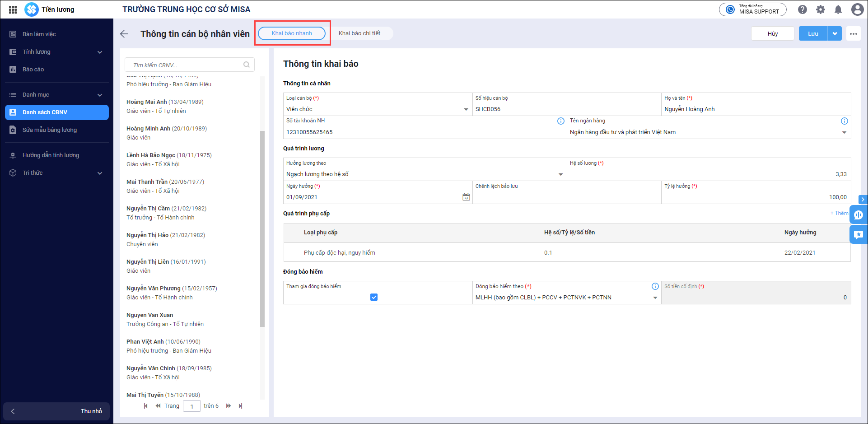Click the Số tài khoản NH field
868x424 pixels.
point(425,127)
